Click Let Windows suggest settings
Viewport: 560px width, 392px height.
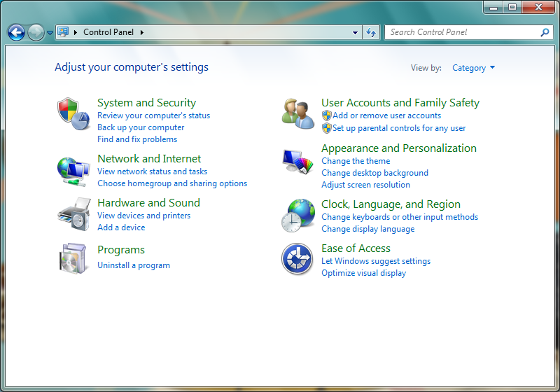point(376,261)
